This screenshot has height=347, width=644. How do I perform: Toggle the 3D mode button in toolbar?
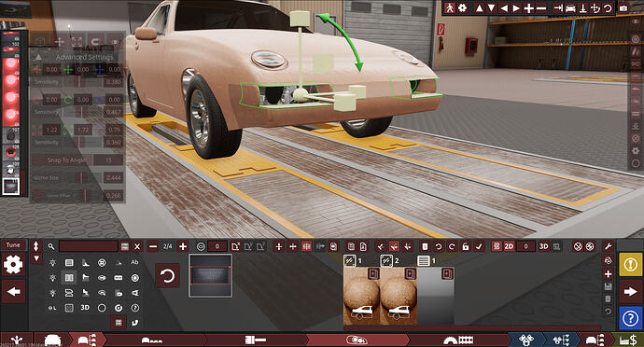(543, 246)
